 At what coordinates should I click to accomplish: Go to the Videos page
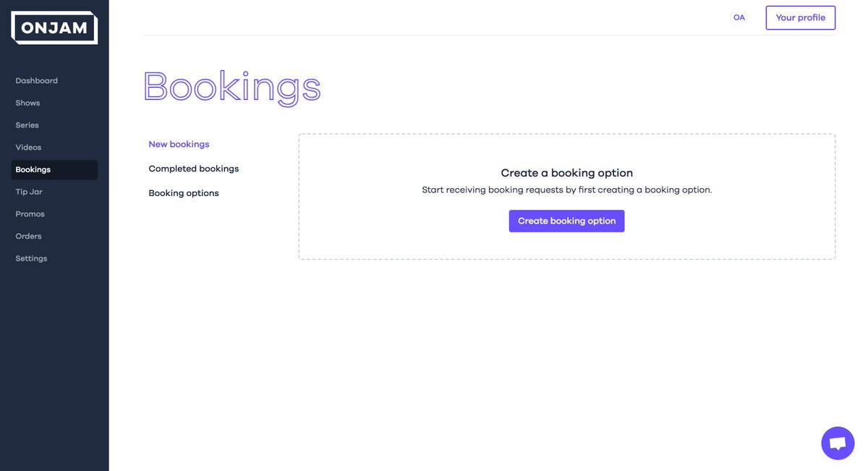(x=28, y=147)
